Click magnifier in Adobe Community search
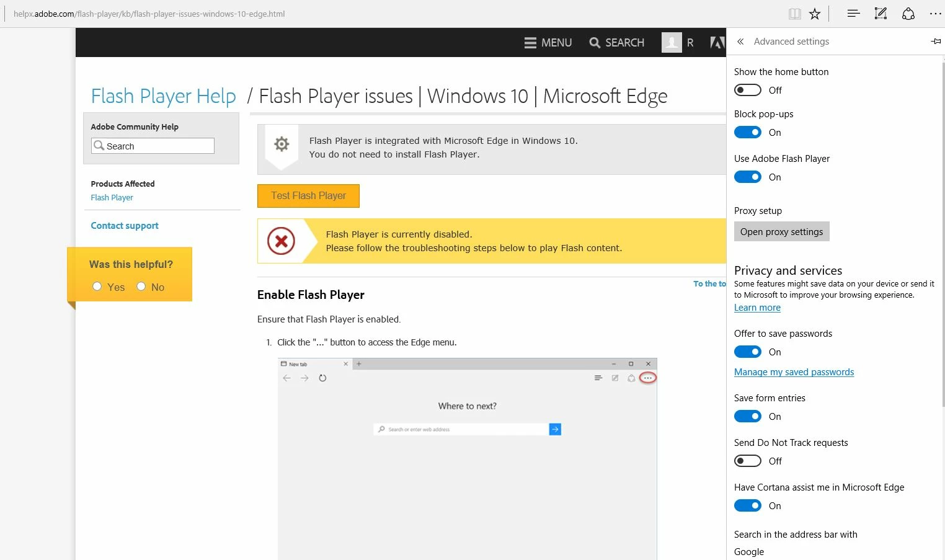 (x=99, y=146)
